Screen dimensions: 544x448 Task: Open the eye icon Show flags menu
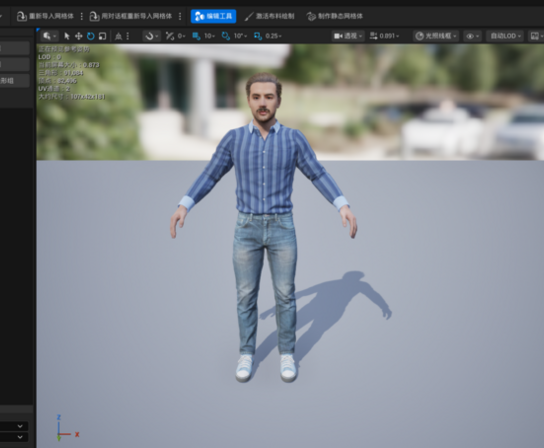473,36
